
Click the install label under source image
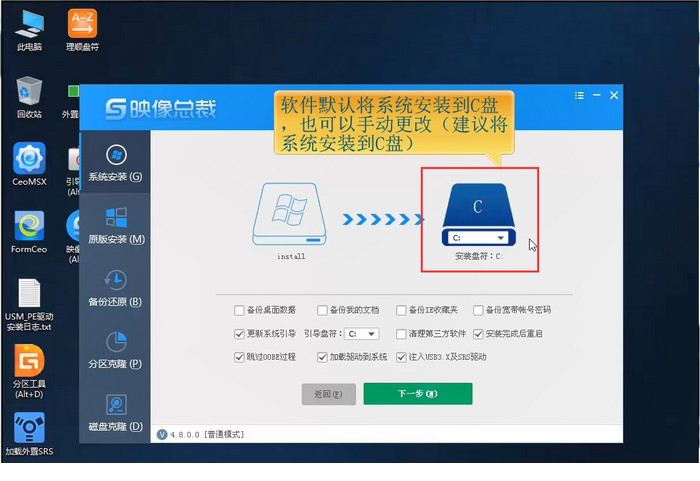pyautogui.click(x=291, y=256)
